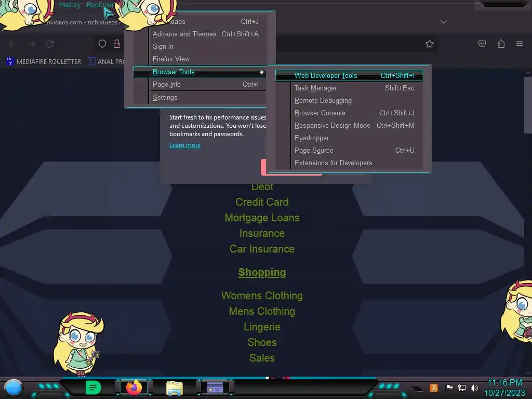Viewport: 532px width, 399px height.
Task: Click the page vertical scrollbar thumb
Action: pos(528,105)
